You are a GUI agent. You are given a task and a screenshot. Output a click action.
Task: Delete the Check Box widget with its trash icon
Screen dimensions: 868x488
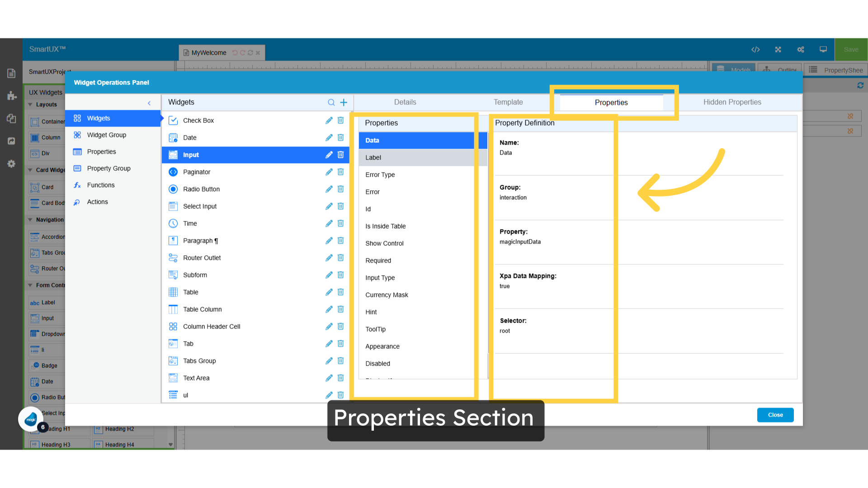coord(340,120)
